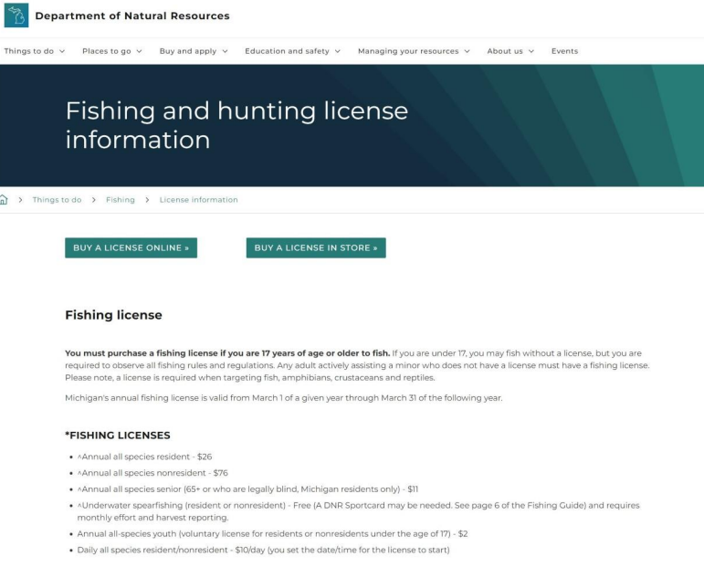The image size is (704, 588).
Task: Follow the Fishing breadcrumb link
Action: click(x=121, y=200)
